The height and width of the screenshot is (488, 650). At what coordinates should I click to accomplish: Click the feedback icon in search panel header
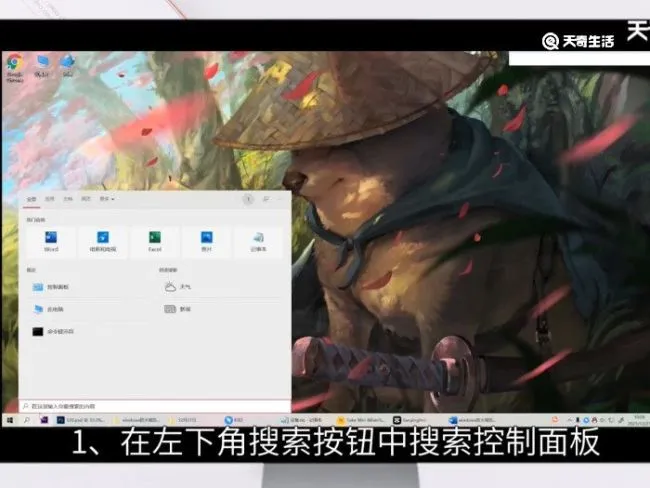(266, 199)
